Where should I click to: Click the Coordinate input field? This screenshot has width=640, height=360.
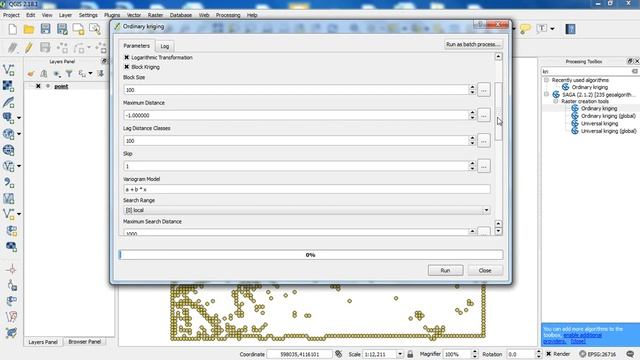(300, 354)
